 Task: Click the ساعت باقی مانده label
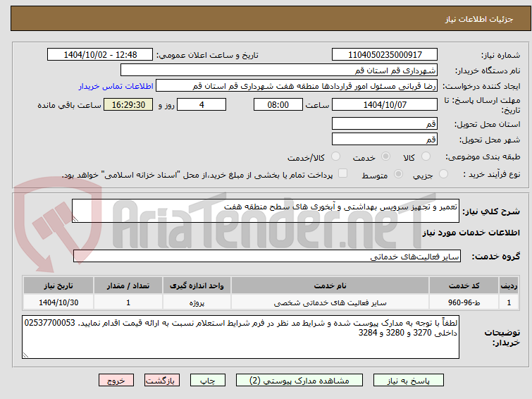point(69,105)
